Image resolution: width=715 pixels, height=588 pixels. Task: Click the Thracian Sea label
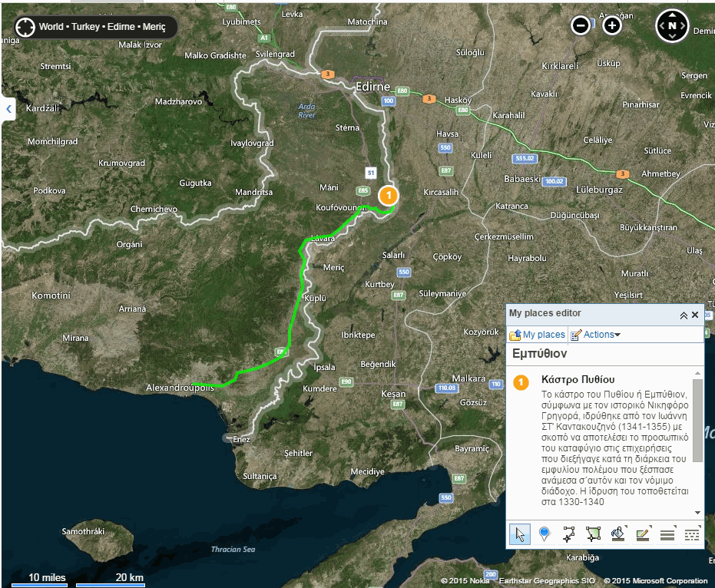pyautogui.click(x=233, y=550)
